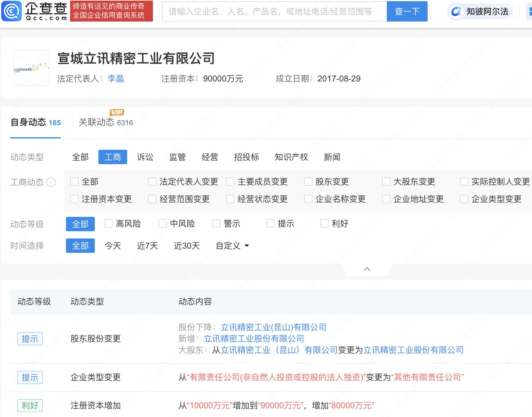Click the Luxshare ICT company logo

tap(32, 68)
